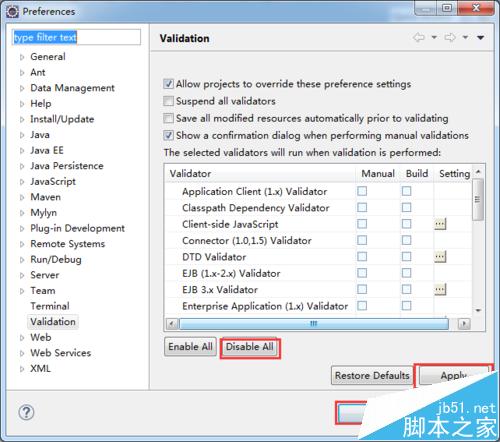Check Build for DTD Validator
The image size is (500, 442).
(406, 257)
